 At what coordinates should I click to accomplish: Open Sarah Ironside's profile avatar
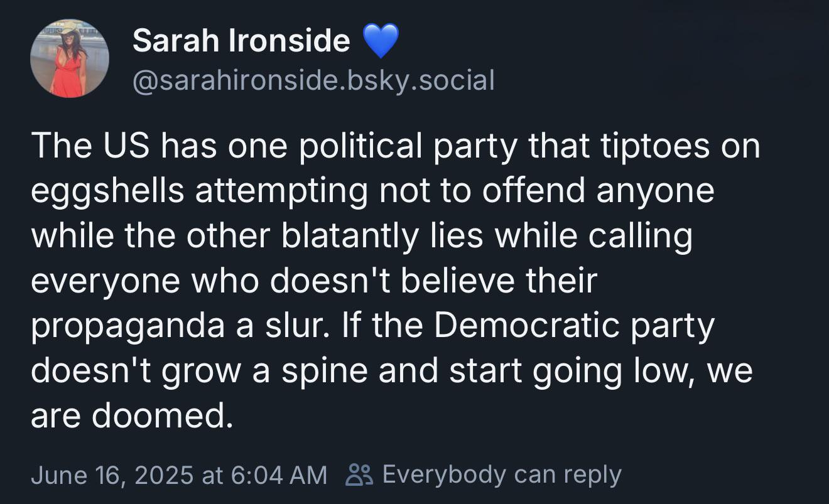pyautogui.click(x=69, y=58)
